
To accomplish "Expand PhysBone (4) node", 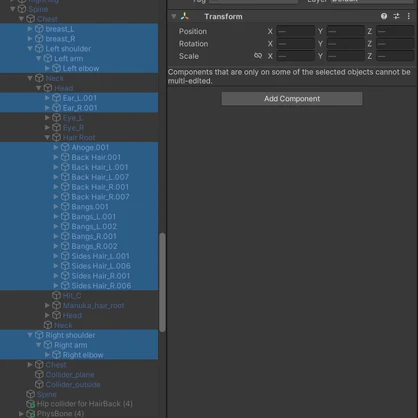I will click(21, 414).
